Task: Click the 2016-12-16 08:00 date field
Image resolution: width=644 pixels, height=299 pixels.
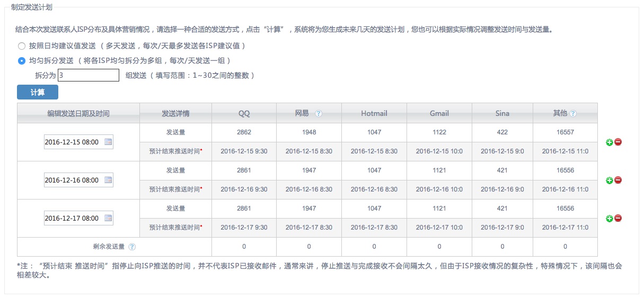Action: point(78,180)
